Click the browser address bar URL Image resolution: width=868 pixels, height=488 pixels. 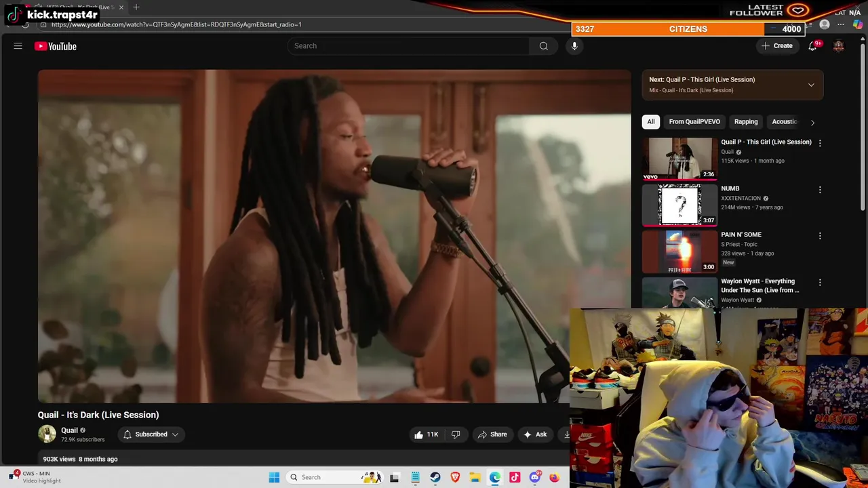pyautogui.click(x=176, y=24)
